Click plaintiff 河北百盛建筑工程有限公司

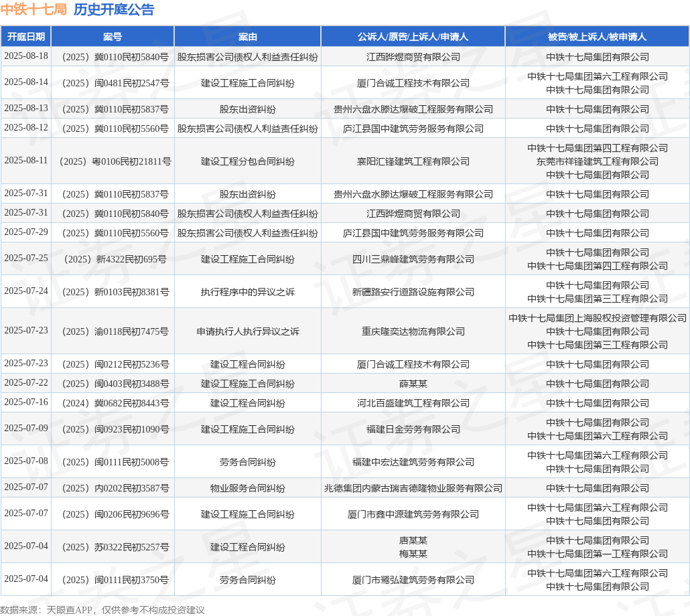coord(413,403)
